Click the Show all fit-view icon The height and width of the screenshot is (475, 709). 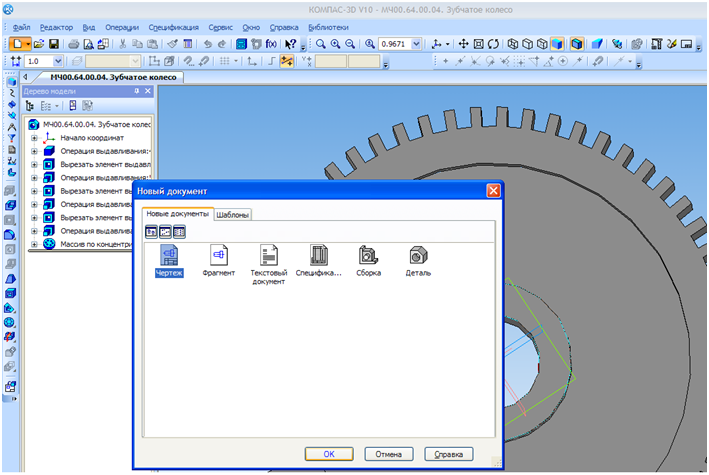[x=478, y=44]
